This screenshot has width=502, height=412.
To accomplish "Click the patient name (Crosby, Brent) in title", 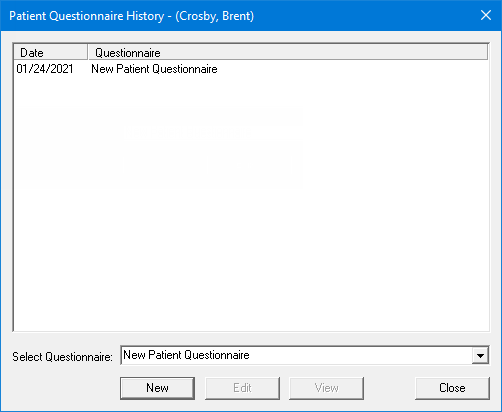I will pyautogui.click(x=215, y=16).
